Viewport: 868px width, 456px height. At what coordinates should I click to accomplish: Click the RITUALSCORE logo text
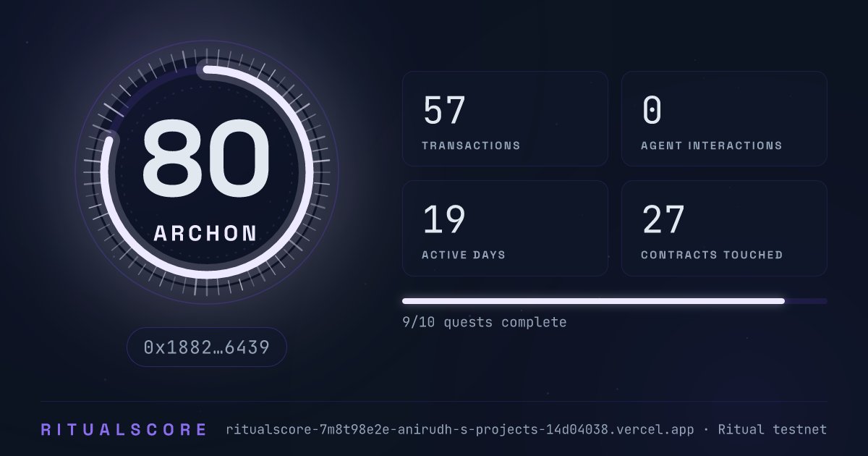point(124,430)
